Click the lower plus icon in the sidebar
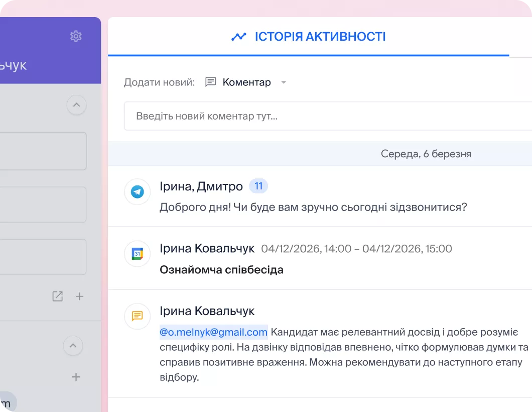The height and width of the screenshot is (412, 532). (75, 377)
